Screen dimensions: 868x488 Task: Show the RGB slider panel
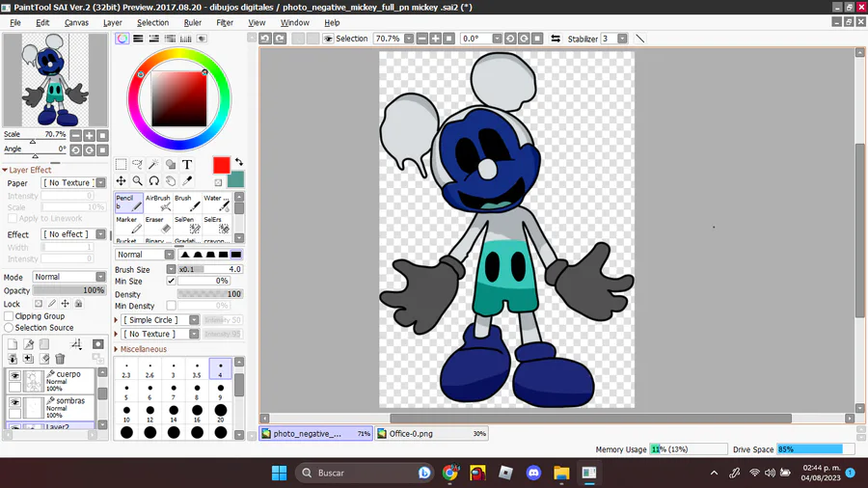click(x=138, y=39)
